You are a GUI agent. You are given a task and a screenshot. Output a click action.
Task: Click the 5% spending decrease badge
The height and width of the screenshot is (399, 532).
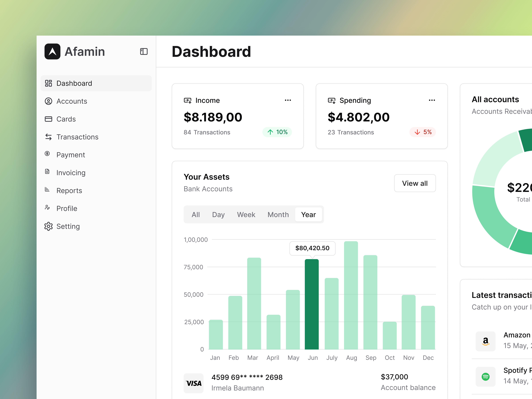click(x=423, y=132)
